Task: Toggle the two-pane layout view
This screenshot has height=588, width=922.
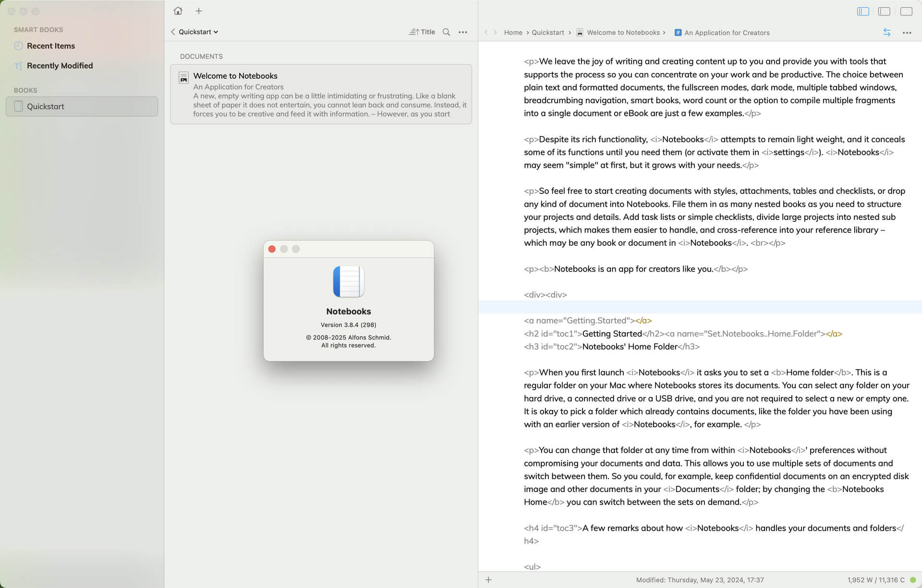Action: coord(884,11)
